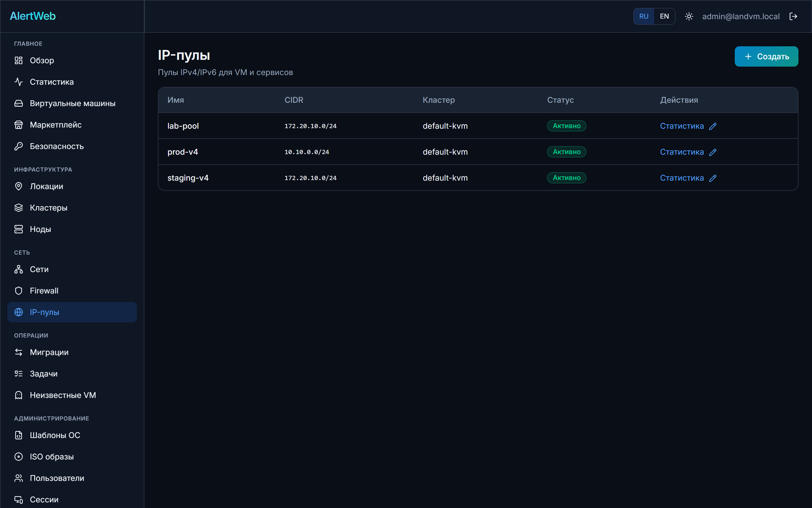
Task: Open the Неизвестные VM entry
Action: pyautogui.click(x=72, y=395)
